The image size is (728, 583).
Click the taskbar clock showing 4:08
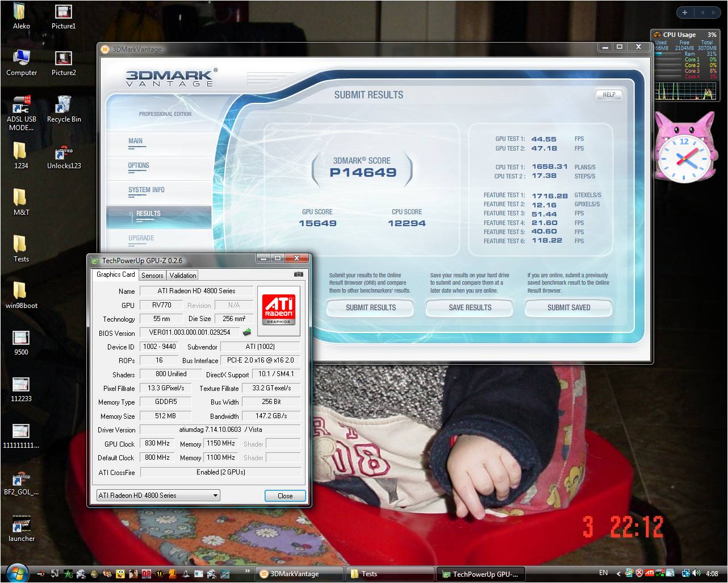pyautogui.click(x=712, y=573)
